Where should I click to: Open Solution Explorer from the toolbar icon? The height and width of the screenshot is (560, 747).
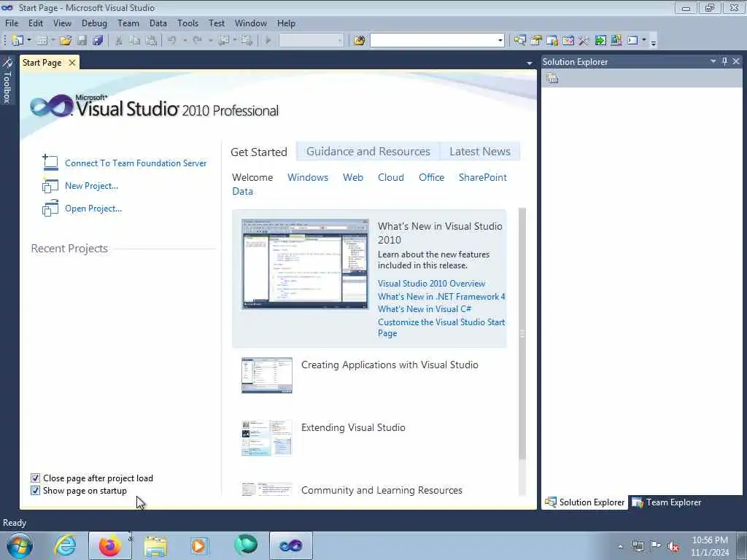click(x=519, y=41)
